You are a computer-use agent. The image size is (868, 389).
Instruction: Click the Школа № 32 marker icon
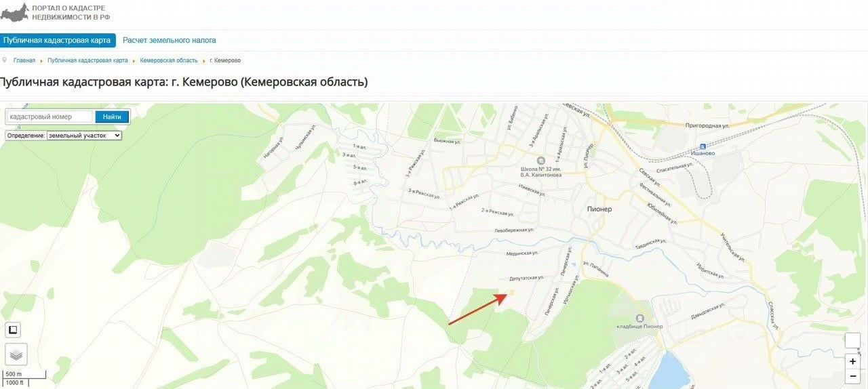coord(541,160)
